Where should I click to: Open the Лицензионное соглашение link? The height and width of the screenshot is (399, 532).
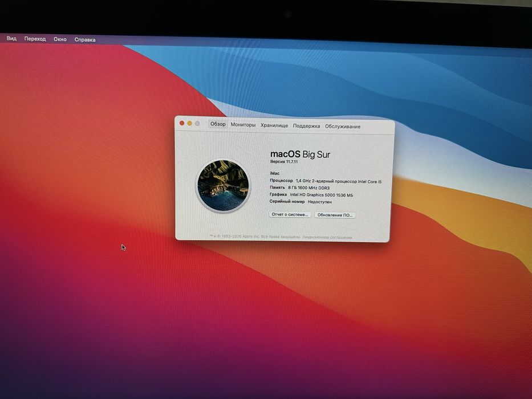(327, 237)
